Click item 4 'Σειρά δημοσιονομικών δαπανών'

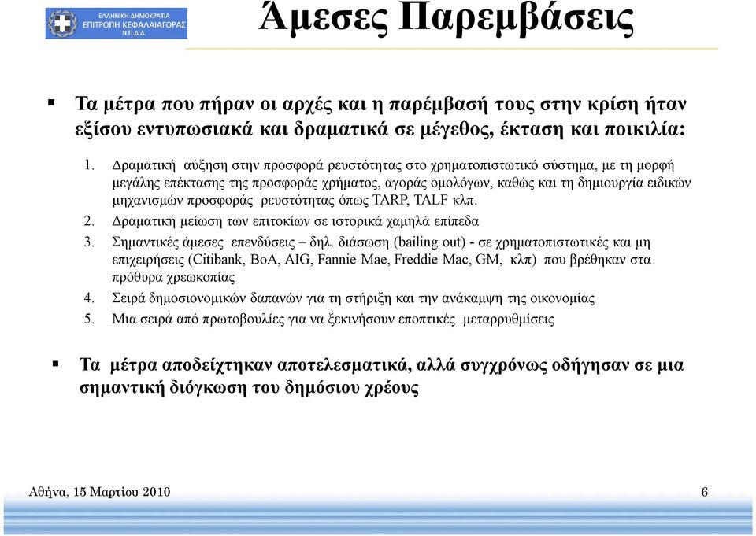(x=353, y=298)
